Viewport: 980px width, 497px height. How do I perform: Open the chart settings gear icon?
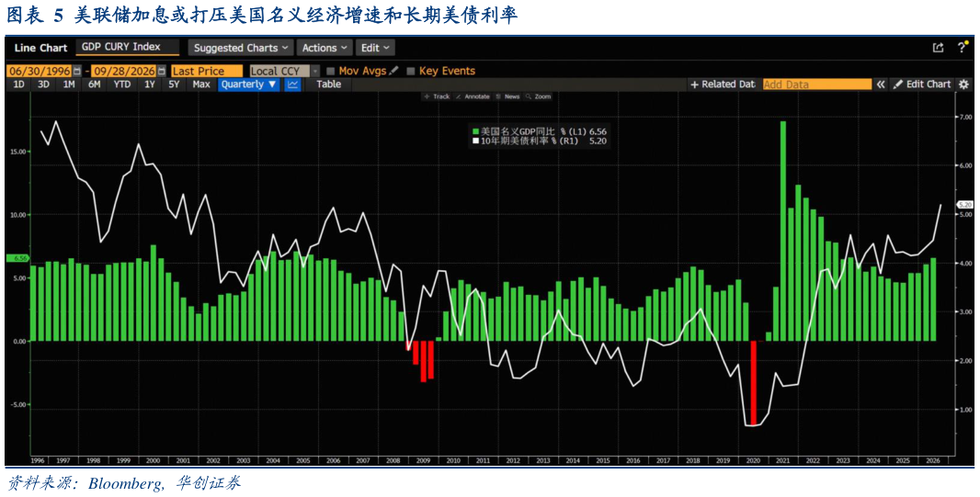963,85
